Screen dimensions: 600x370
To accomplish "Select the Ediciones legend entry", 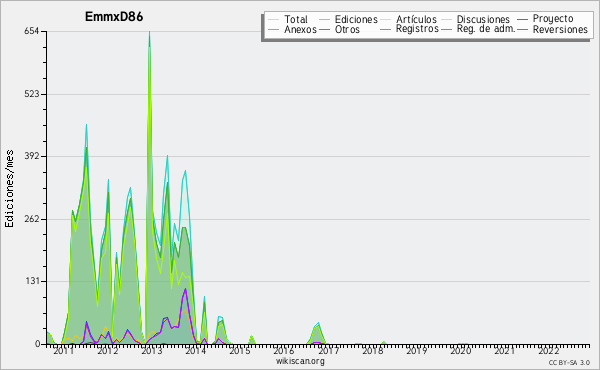I will pos(348,19).
